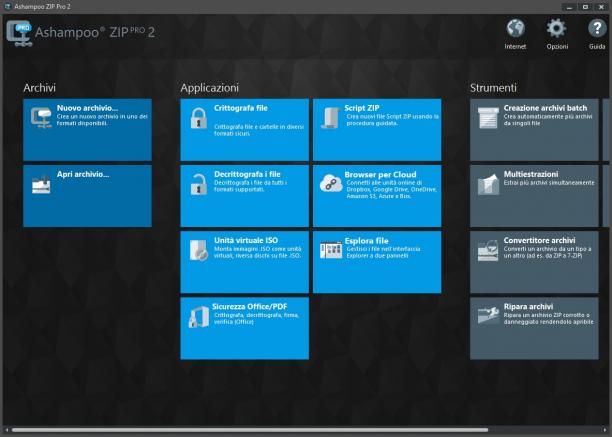The width and height of the screenshot is (612, 437).
Task: Select Multiestrazioni title text
Action: [531, 174]
